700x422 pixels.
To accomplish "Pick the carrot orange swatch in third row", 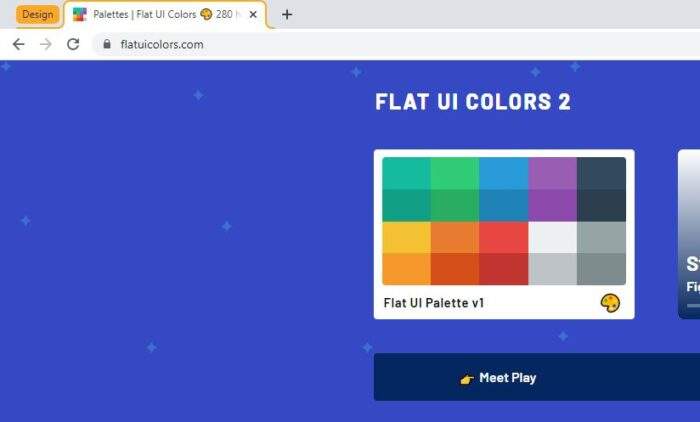I will coord(455,238).
